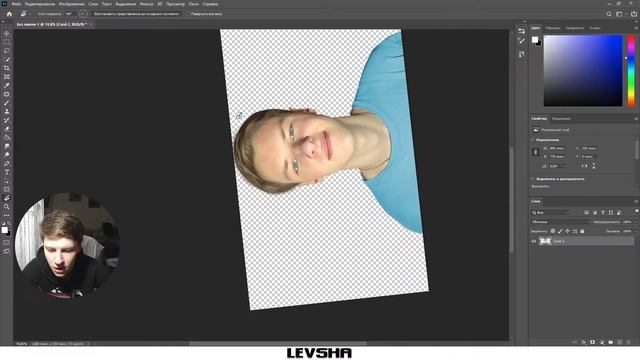Select the Brush tool
640x360 pixels.
pos(7,103)
